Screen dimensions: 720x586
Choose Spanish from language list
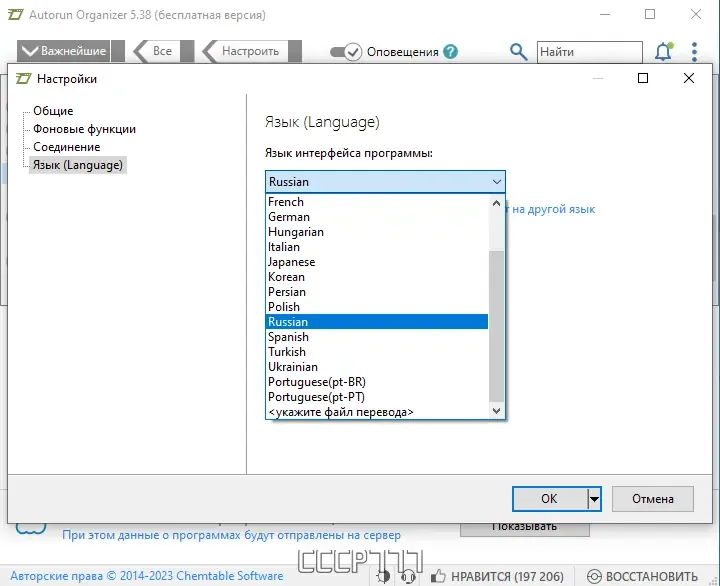click(x=377, y=337)
